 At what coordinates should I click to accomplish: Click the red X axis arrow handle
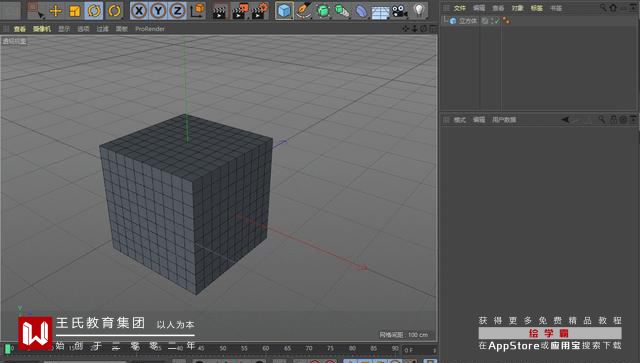[363, 268]
